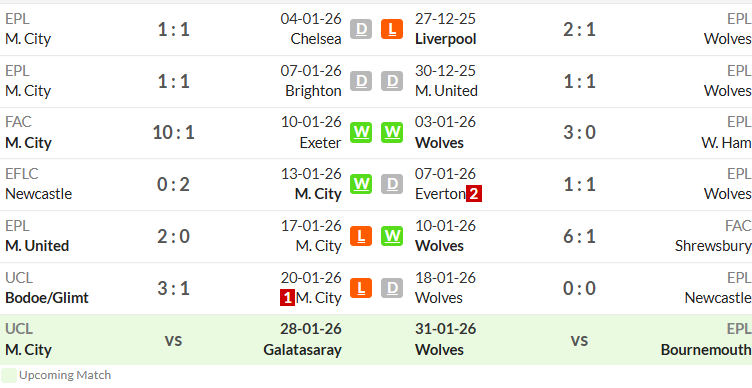The height and width of the screenshot is (388, 752).
Task: Click the Liverpool team name
Action: point(446,39)
